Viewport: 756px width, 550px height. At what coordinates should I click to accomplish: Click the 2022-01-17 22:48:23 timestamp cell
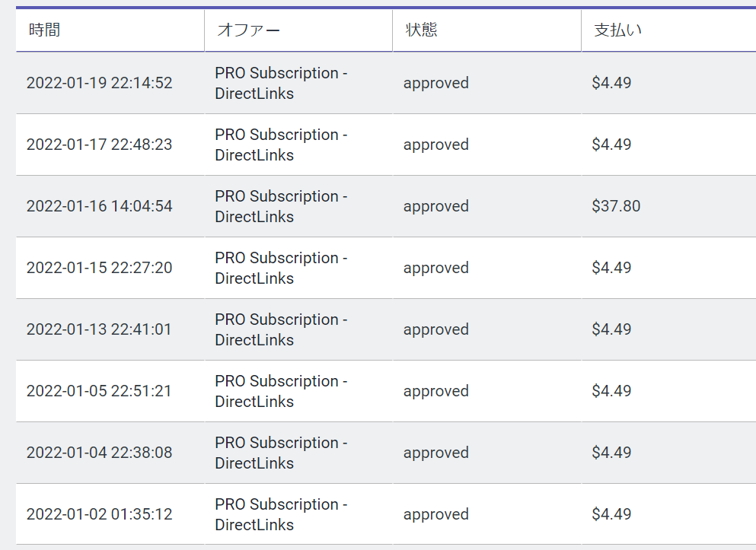[99, 145]
